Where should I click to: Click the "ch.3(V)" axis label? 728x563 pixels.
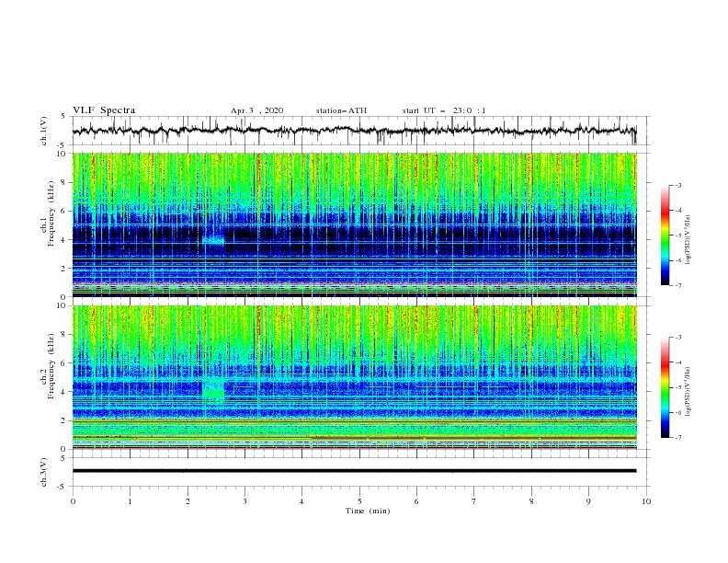[44, 472]
